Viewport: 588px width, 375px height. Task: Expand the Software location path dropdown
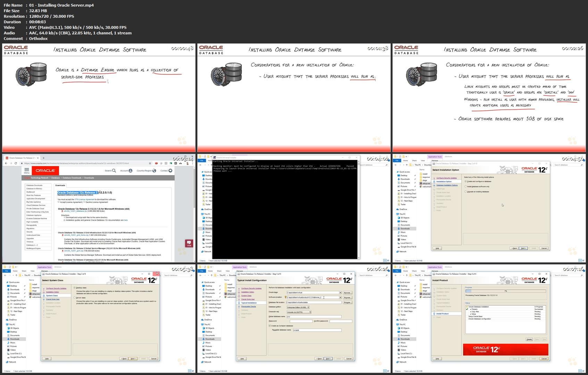[x=340, y=298]
